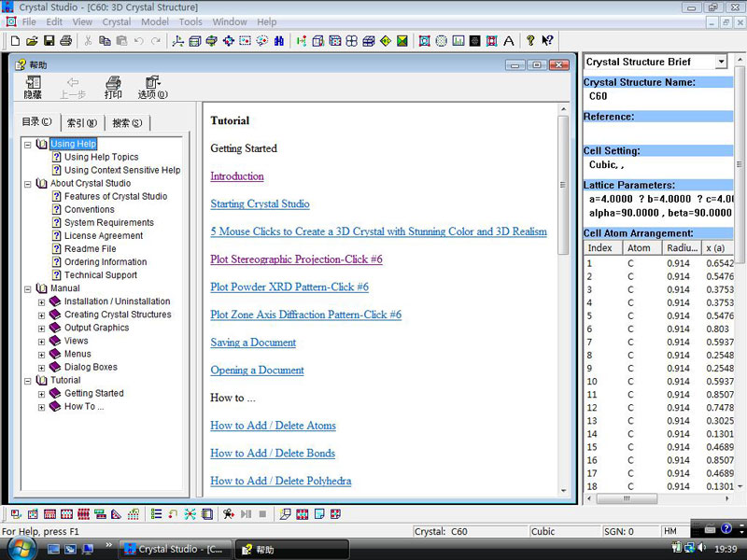Click the Cut scissors icon

point(88,41)
